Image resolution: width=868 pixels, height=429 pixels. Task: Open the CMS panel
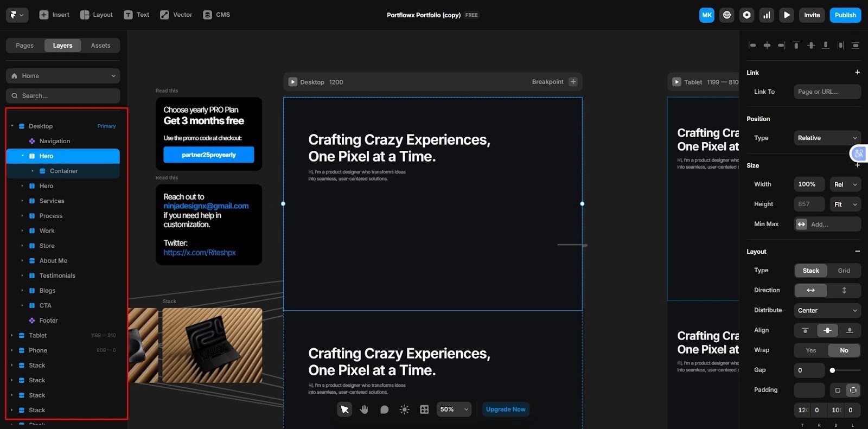(x=216, y=15)
